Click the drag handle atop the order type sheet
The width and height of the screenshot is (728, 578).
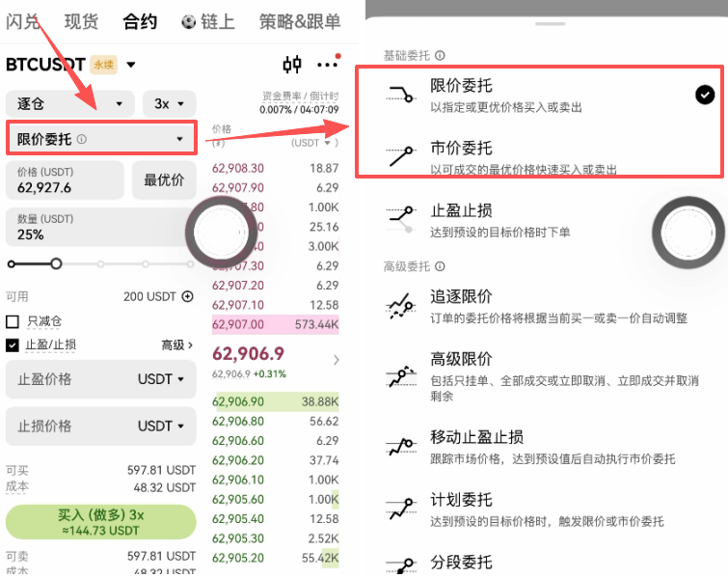(551, 24)
